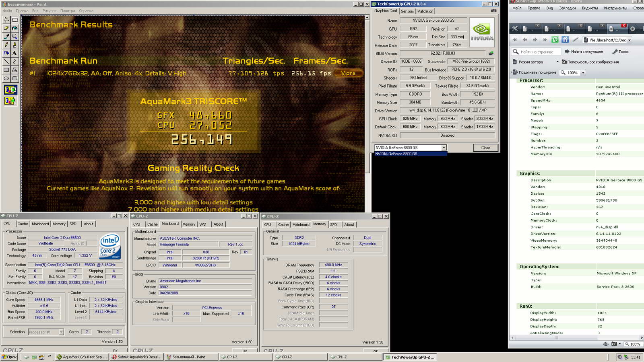Click the Close button in GPU-Z
The image size is (644, 362).
[486, 148]
